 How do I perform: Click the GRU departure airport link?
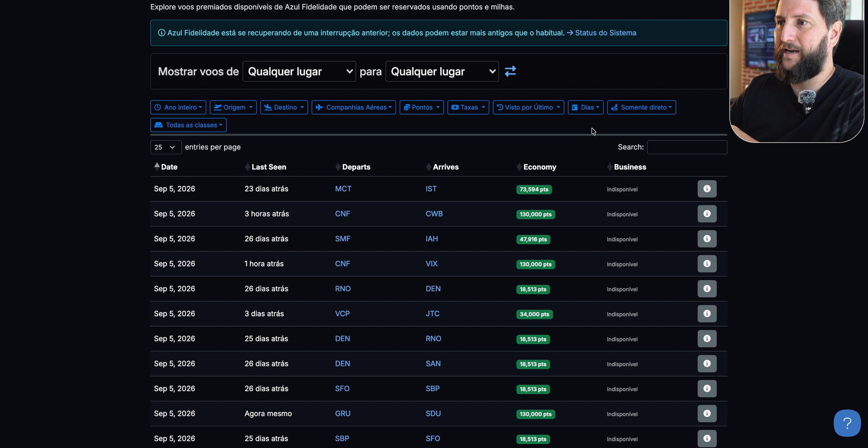(343, 414)
